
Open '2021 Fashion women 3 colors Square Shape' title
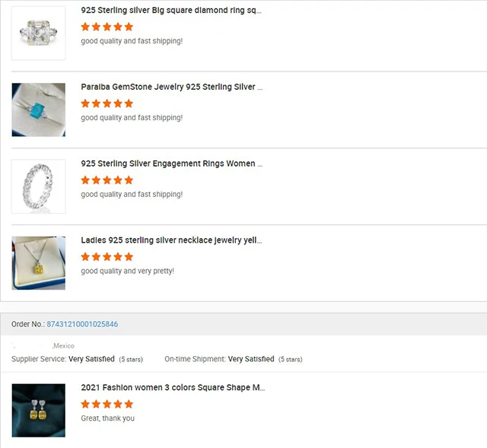tap(173, 388)
